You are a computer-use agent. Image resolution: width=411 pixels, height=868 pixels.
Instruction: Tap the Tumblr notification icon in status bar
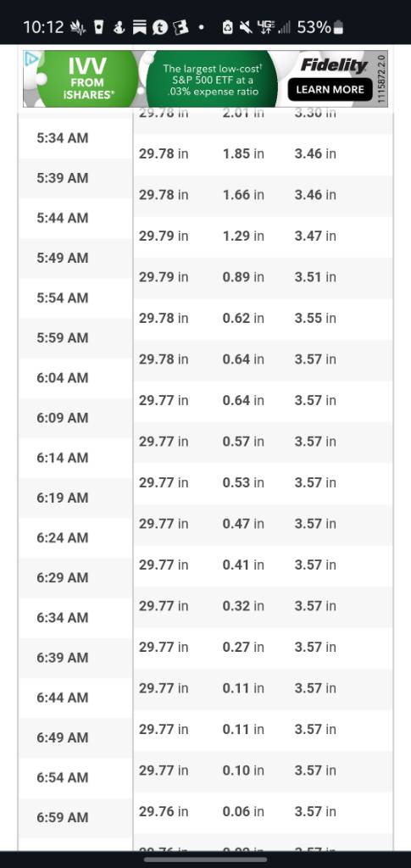click(160, 27)
